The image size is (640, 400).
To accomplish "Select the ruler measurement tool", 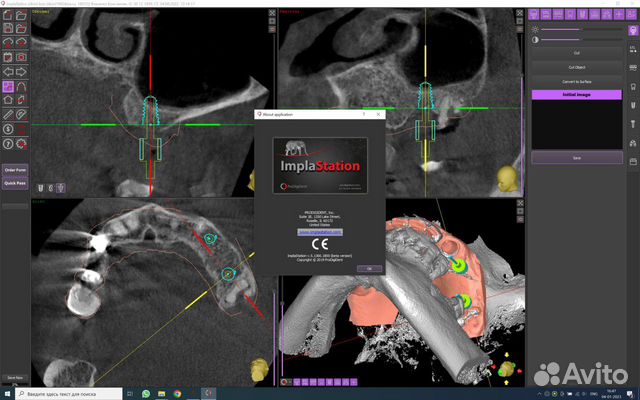I will (x=9, y=115).
